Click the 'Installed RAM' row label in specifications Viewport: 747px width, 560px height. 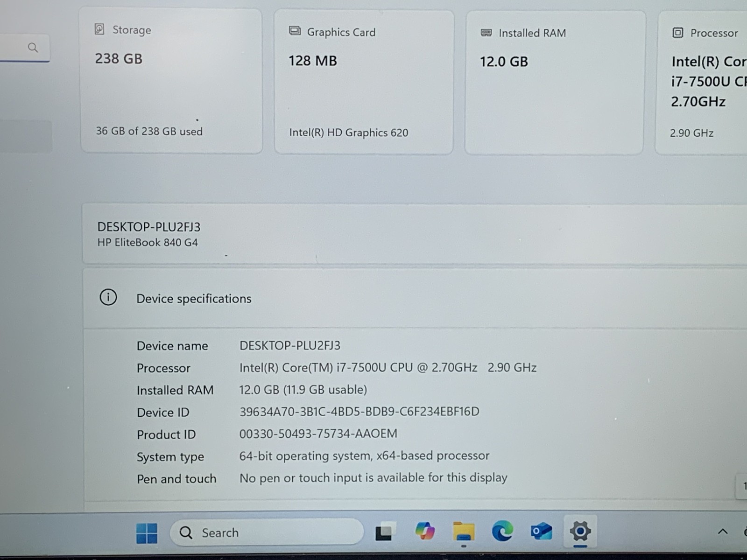(x=175, y=390)
